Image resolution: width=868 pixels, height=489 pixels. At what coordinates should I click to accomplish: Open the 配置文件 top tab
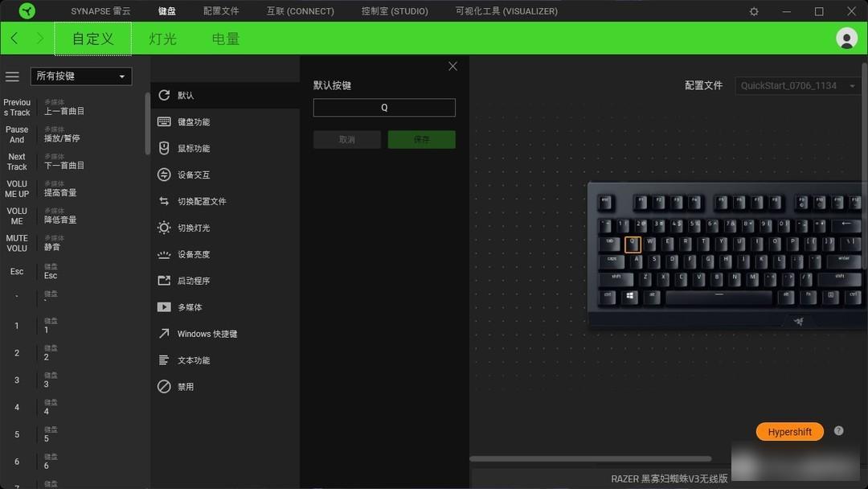coord(221,11)
